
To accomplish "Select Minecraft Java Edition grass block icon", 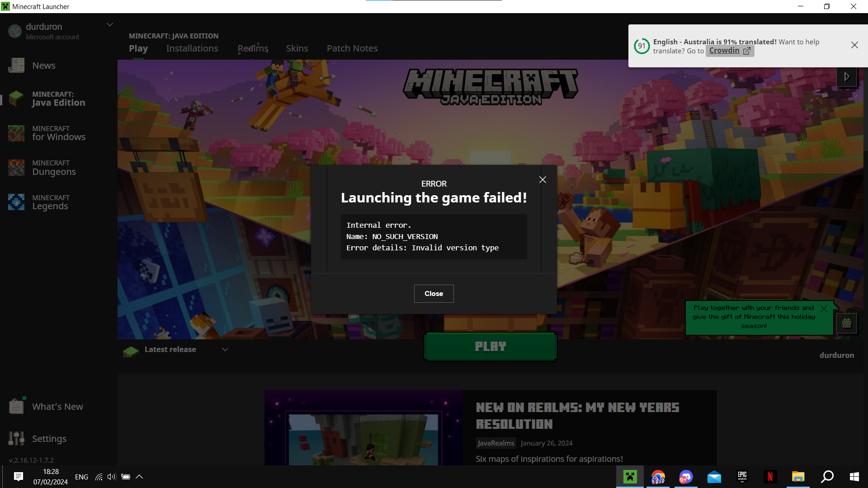I will (16, 99).
